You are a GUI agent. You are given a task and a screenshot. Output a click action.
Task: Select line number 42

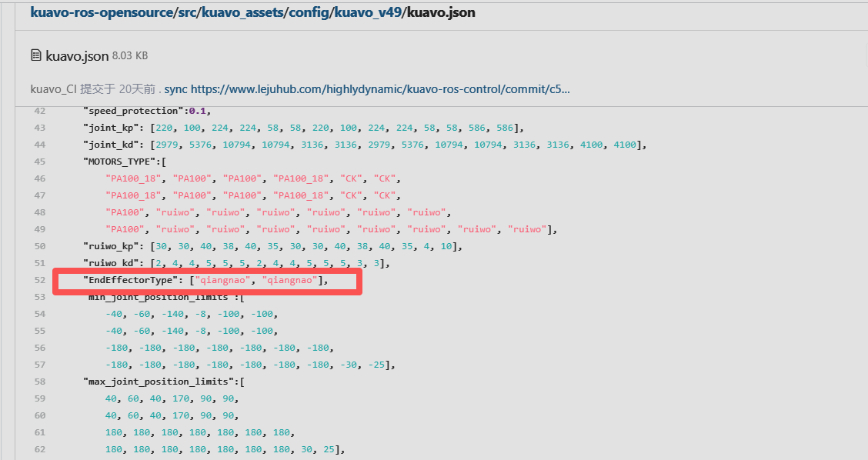click(40, 111)
